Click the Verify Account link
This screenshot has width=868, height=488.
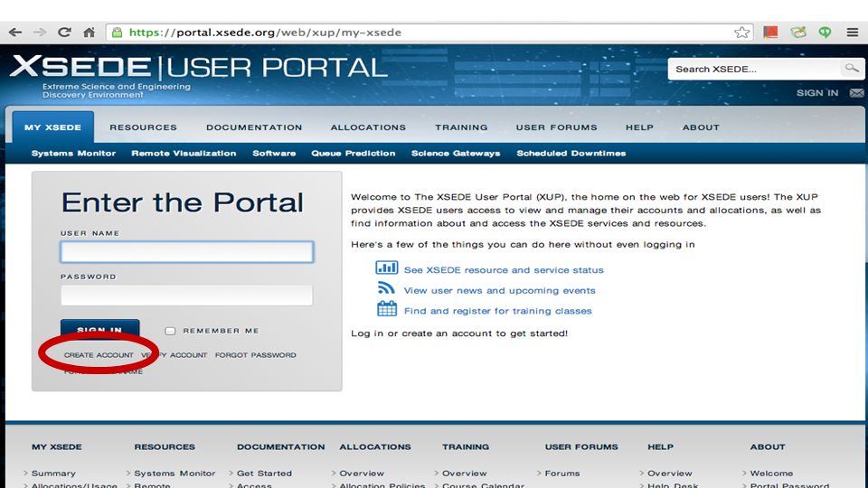click(x=175, y=355)
